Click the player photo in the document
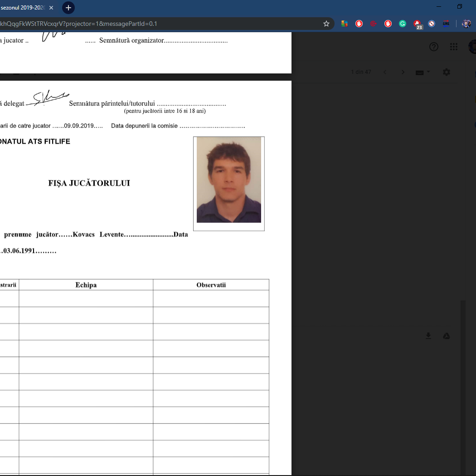 229,180
